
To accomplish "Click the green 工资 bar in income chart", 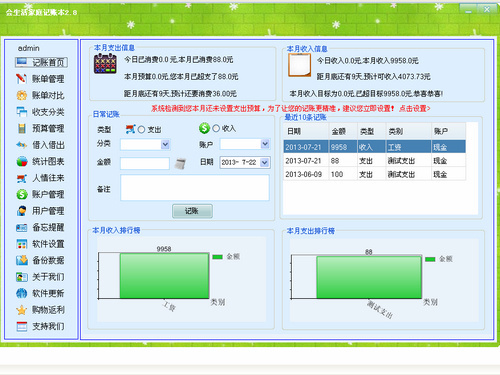I will click(164, 276).
